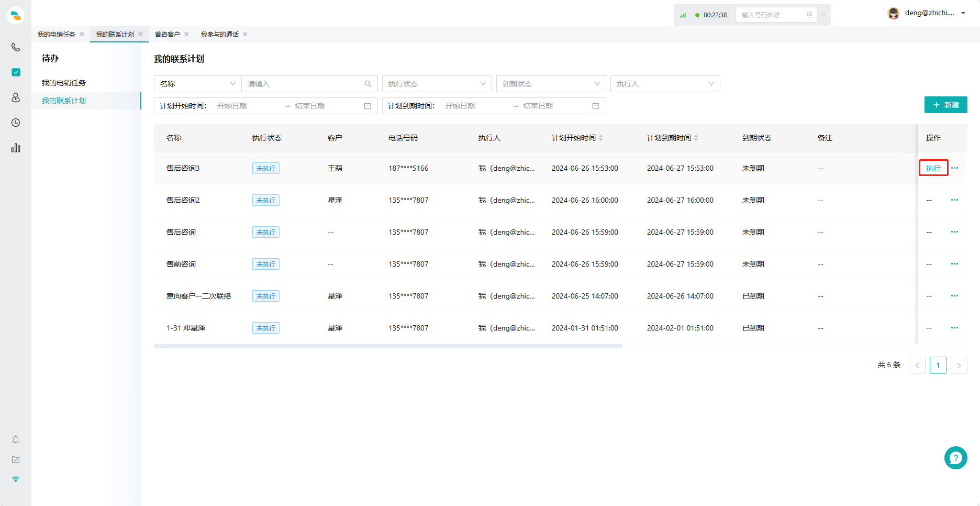Click the Wi-Fi network status icon

click(x=16, y=479)
